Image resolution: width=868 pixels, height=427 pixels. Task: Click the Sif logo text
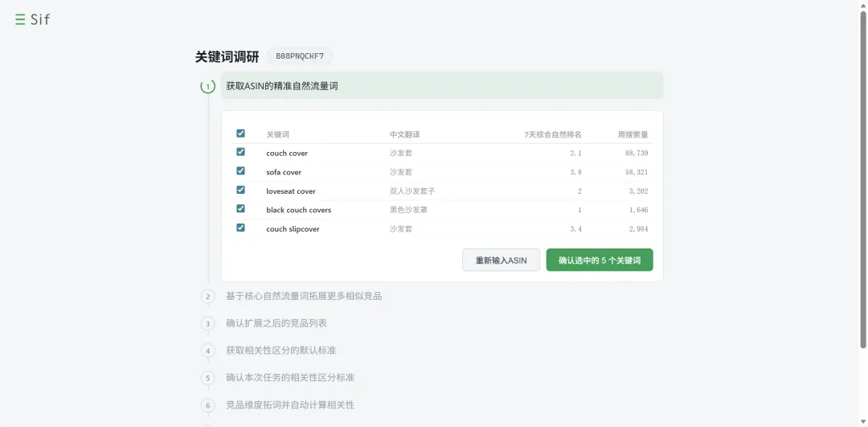coord(40,20)
